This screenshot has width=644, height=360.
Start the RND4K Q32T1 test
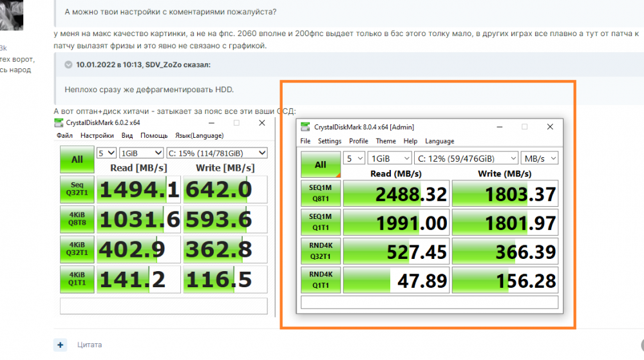click(x=320, y=251)
